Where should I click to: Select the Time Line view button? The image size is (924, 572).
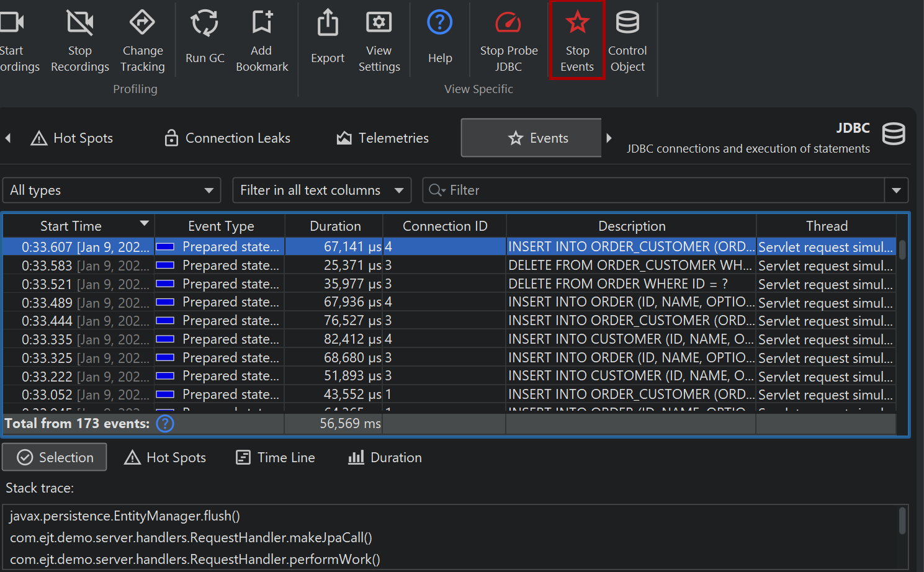click(276, 458)
